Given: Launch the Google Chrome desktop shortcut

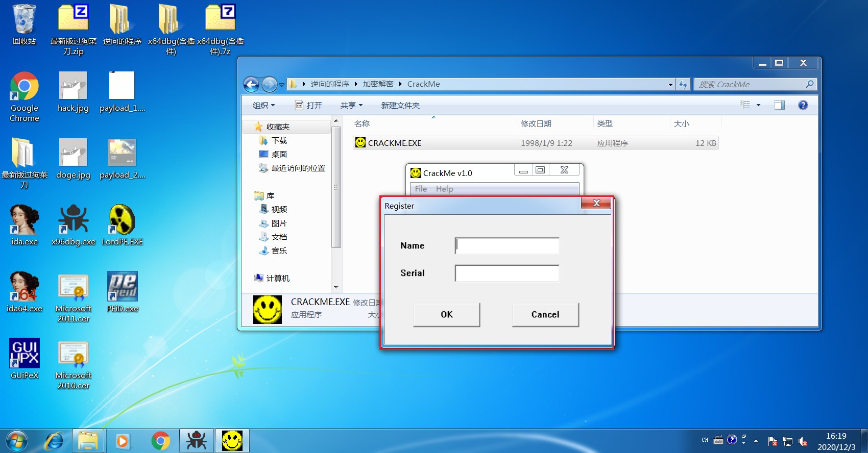Looking at the screenshot, I should click(x=24, y=96).
